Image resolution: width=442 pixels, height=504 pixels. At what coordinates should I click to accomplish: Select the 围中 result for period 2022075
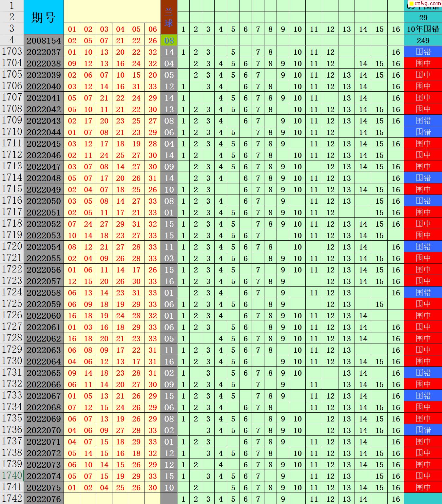coord(423,487)
